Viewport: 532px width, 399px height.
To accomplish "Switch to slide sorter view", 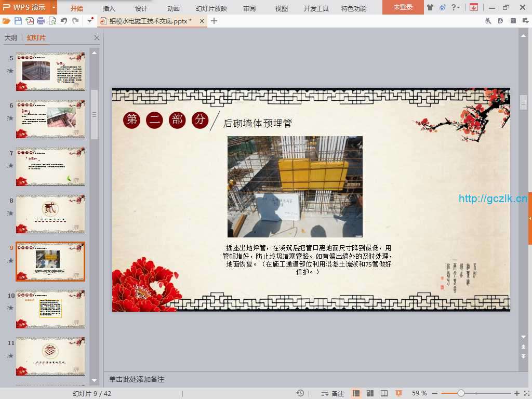I will pyautogui.click(x=370, y=393).
